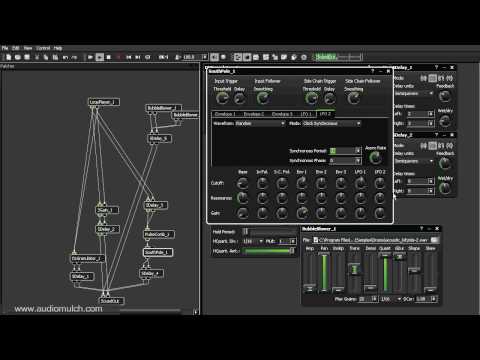Select highlighted second Mode icon, upper SDelay window

click(432, 78)
